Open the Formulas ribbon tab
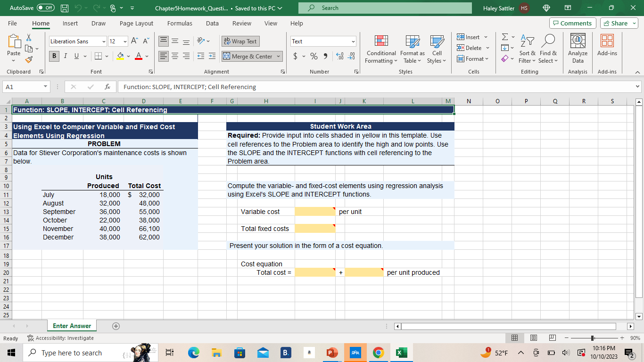 coord(180,23)
